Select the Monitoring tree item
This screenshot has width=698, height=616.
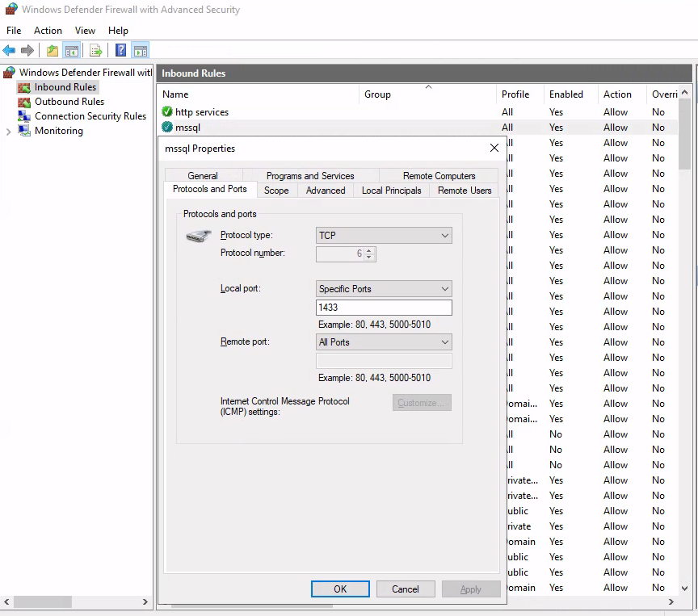point(59,131)
